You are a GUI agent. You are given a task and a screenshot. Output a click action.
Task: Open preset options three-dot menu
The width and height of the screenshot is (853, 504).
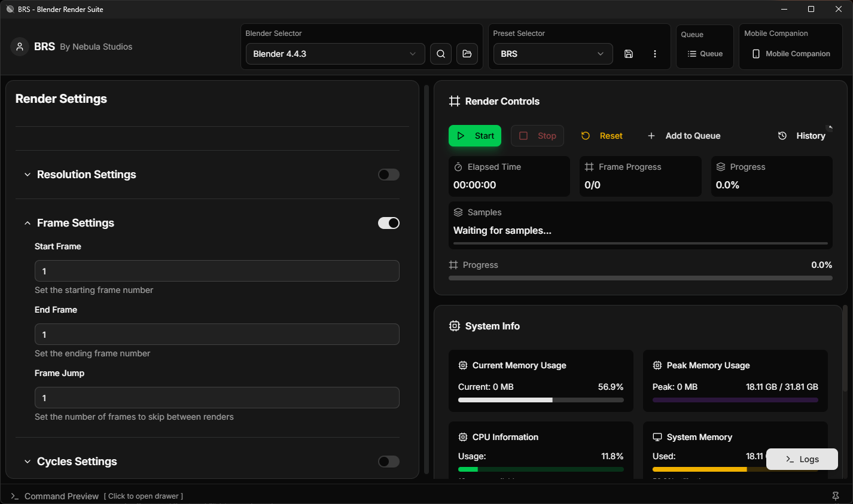[655, 54]
